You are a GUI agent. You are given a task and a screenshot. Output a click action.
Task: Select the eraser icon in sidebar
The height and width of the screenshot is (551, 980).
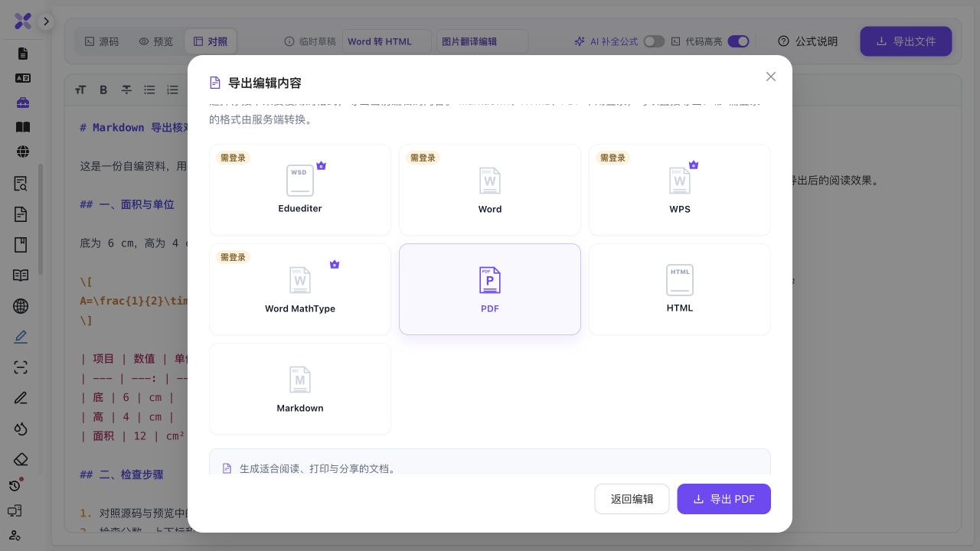(x=21, y=459)
